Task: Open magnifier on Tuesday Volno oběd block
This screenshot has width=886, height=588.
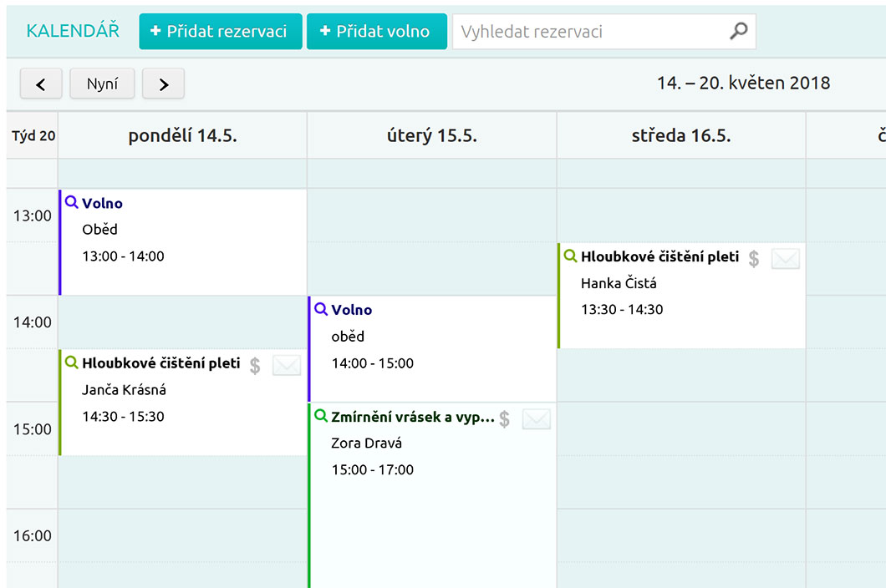Action: (321, 309)
